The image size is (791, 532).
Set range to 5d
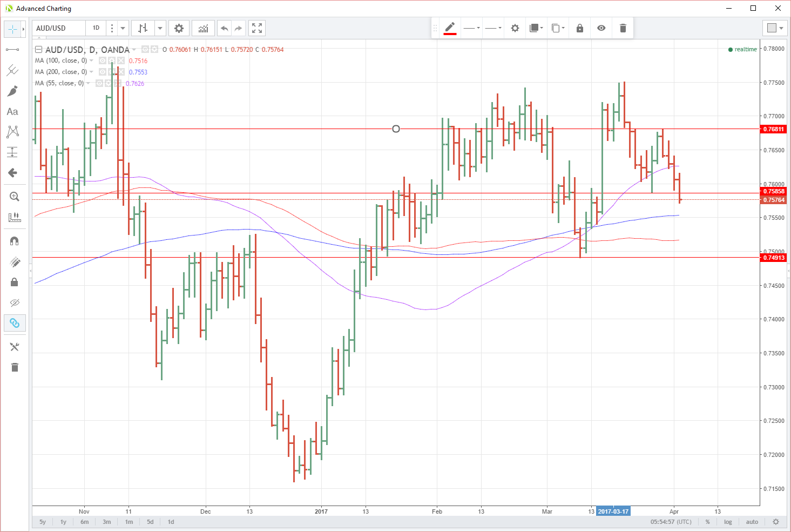click(x=150, y=522)
